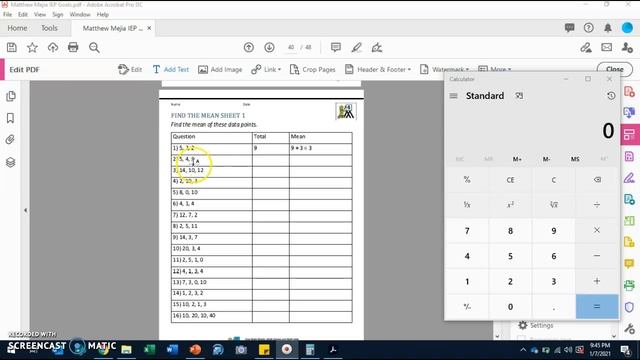Click the Calculator MS memory store button
This screenshot has height=360, width=640.
tap(575, 159)
